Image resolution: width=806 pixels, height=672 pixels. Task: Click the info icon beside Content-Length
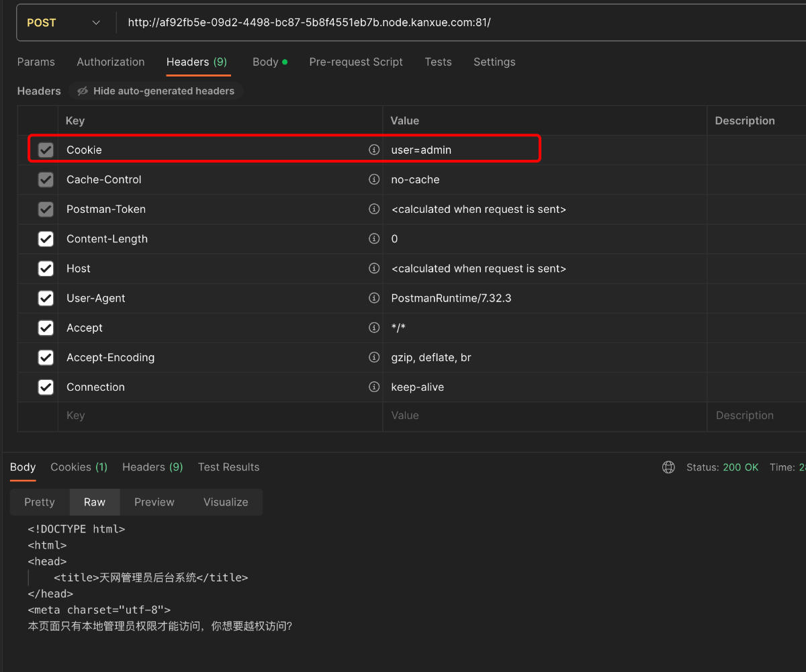click(374, 238)
